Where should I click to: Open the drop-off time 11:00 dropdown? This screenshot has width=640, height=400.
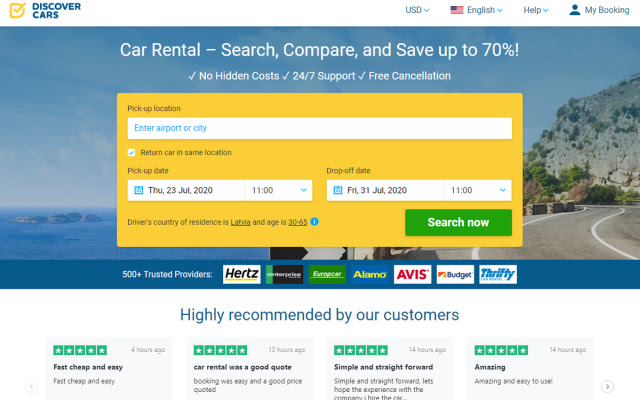478,190
